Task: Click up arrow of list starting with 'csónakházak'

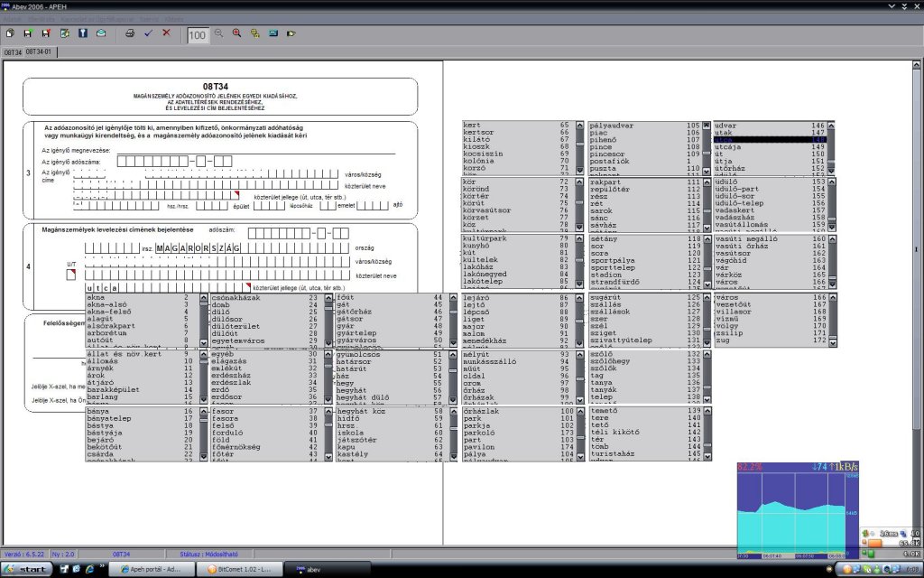Action: coord(328,298)
